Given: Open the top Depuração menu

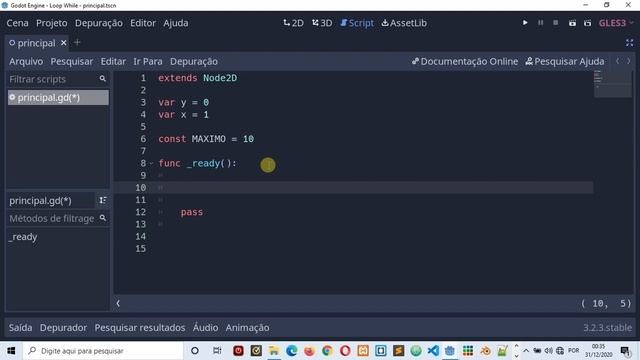Looking at the screenshot, I should point(98,23).
